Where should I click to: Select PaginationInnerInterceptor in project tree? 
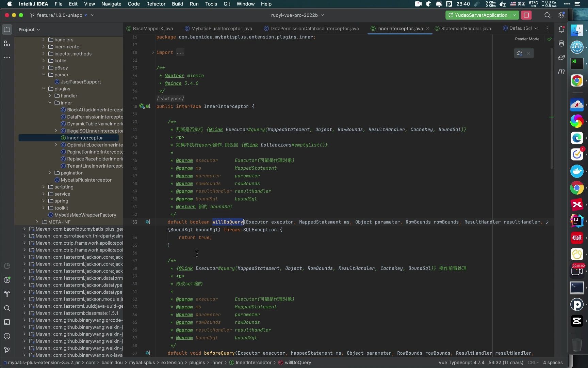click(x=92, y=152)
